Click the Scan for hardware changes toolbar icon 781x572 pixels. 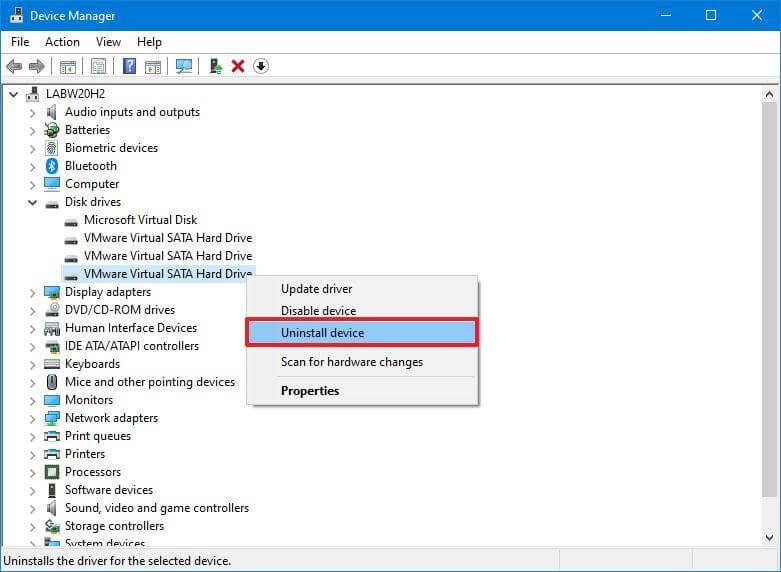pos(184,66)
